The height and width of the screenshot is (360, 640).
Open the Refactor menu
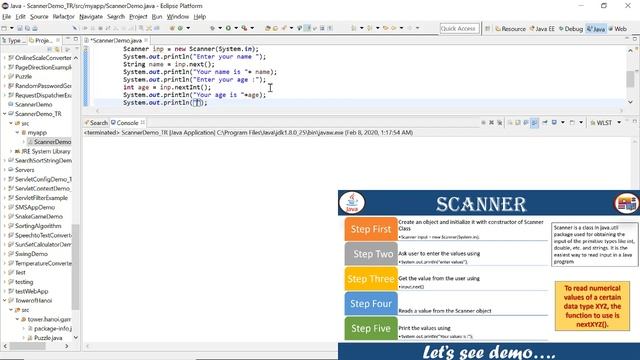[x=64, y=17]
